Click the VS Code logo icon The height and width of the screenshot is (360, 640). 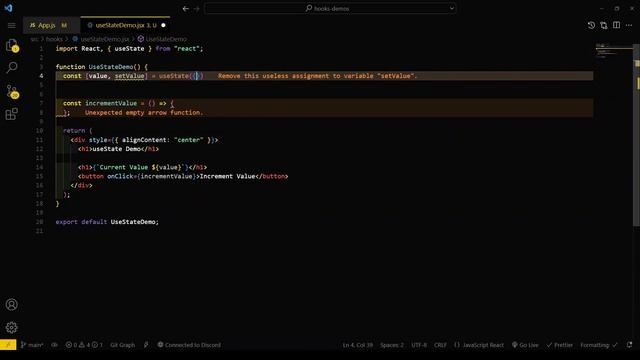pyautogui.click(x=8, y=8)
